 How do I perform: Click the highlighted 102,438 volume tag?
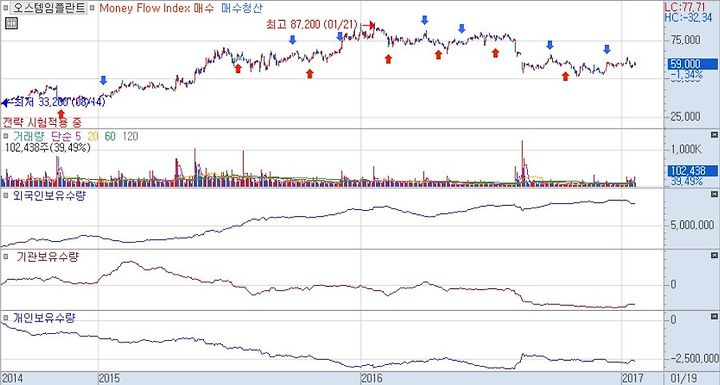click(x=691, y=171)
